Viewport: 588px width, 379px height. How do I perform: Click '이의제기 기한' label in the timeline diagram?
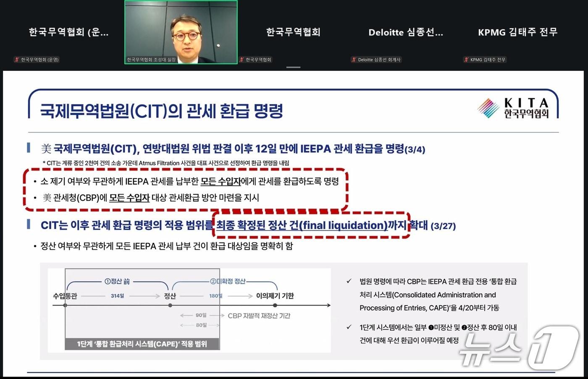[275, 296]
